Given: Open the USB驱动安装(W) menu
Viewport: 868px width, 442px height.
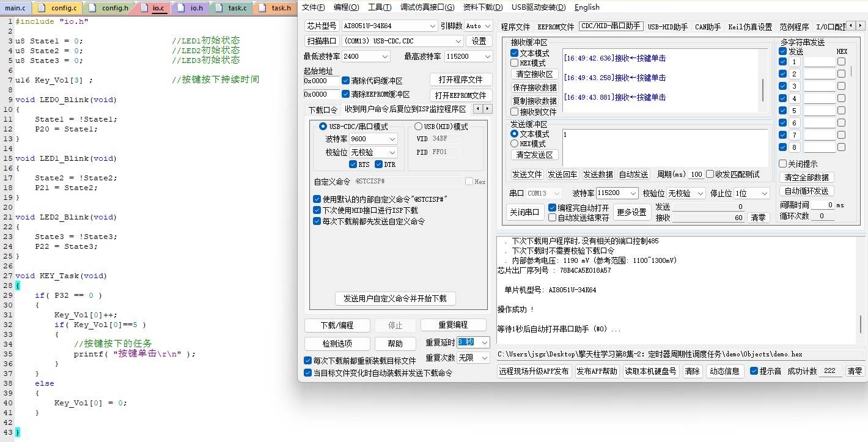Looking at the screenshot, I should 539,7.
